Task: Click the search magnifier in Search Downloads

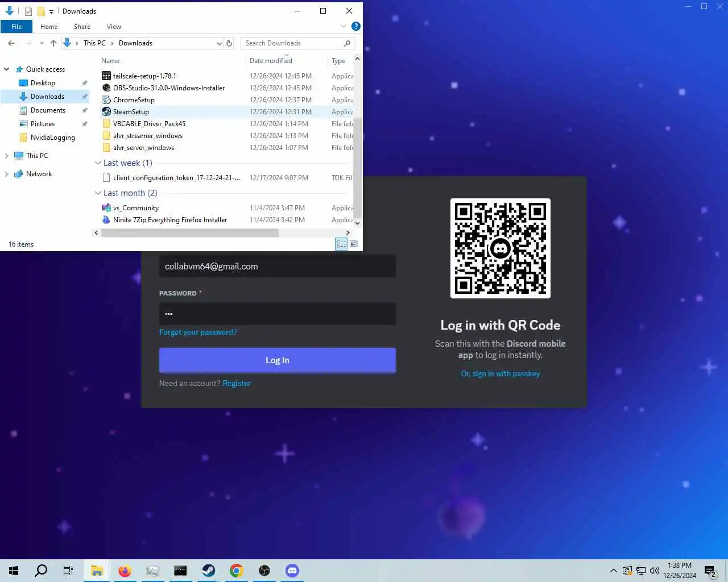Action: point(347,43)
